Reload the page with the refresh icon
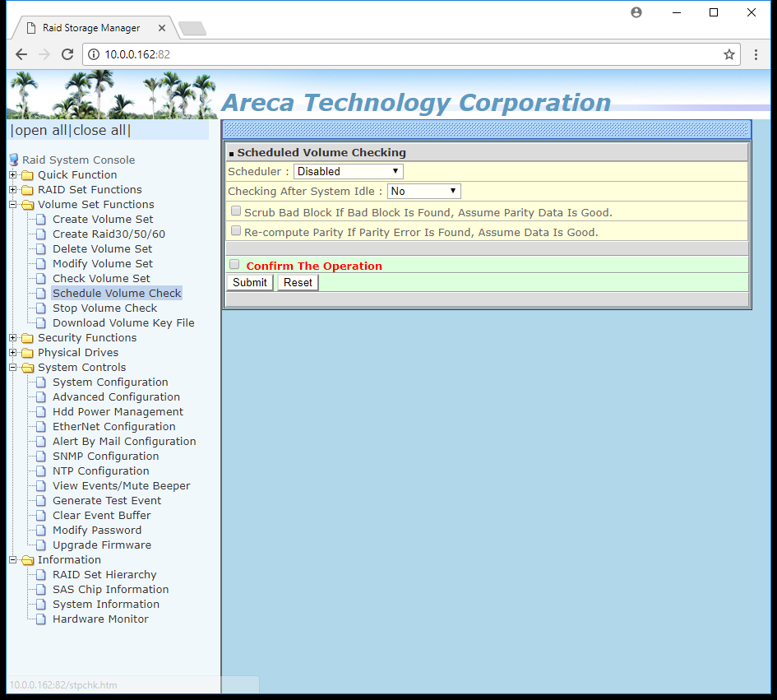Viewport: 777px width, 700px height. [67, 54]
